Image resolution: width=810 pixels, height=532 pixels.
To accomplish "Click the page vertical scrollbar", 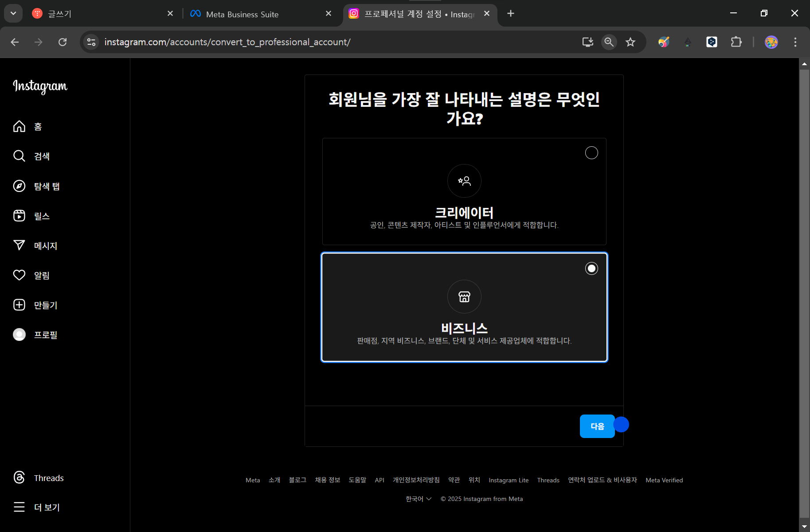I will coord(804,293).
